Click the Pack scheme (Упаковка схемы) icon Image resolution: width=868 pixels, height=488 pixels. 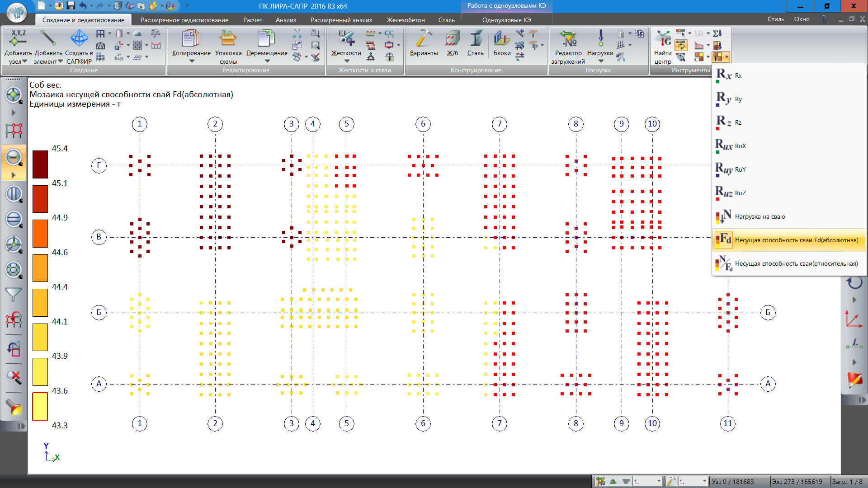click(228, 39)
